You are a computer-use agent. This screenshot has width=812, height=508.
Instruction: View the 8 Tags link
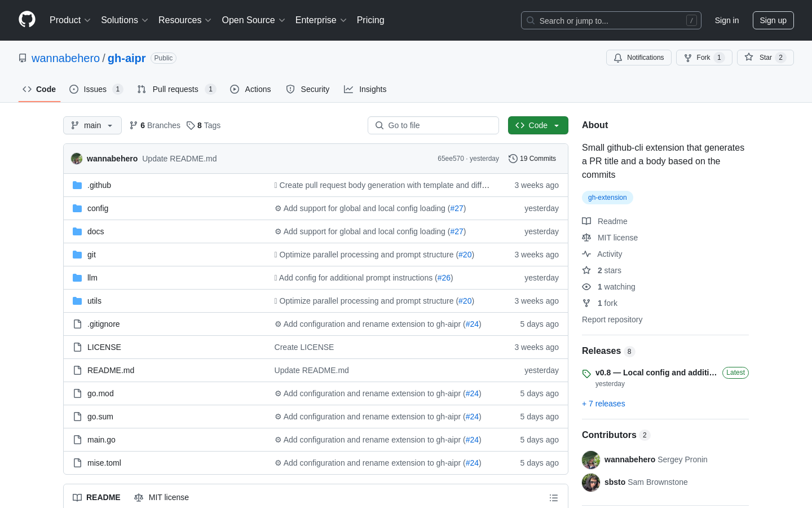[204, 125]
